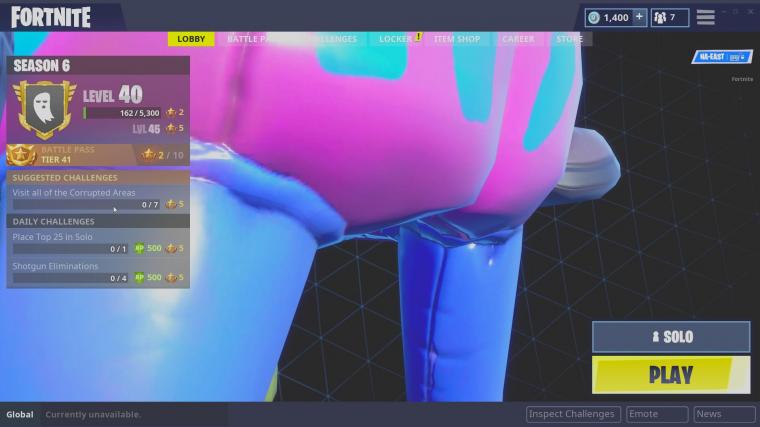Viewport: 760px width, 427px height.
Task: Click Visit all of the Corrupted Areas text
Action: 74,192
